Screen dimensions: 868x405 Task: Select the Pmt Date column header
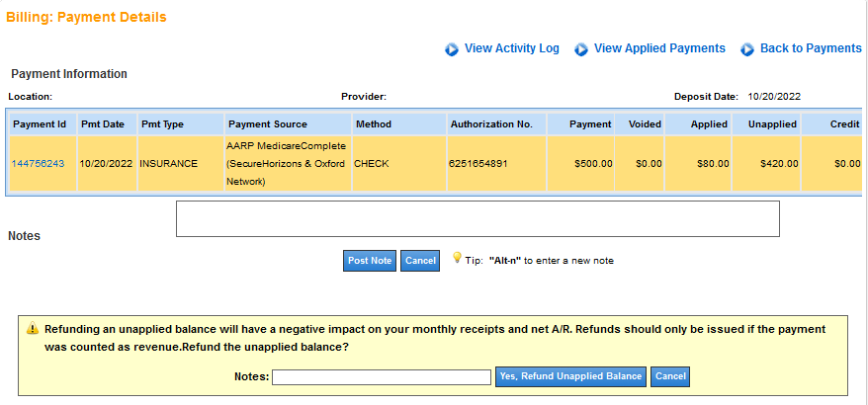click(102, 124)
